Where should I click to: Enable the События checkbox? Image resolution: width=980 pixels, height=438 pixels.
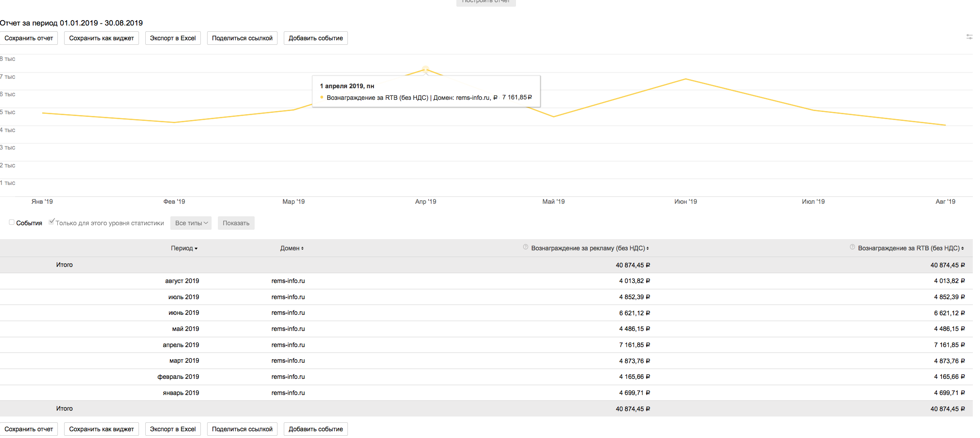(x=12, y=223)
